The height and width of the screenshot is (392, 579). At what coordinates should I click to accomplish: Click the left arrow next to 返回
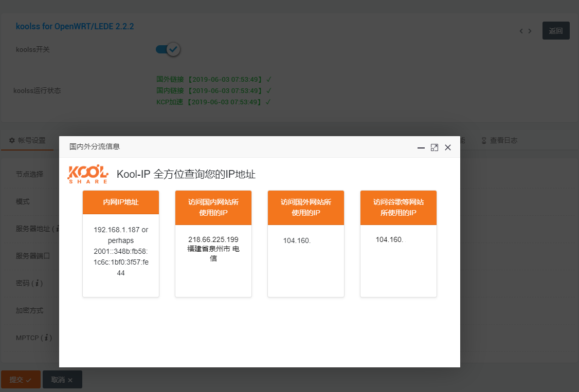(x=521, y=31)
